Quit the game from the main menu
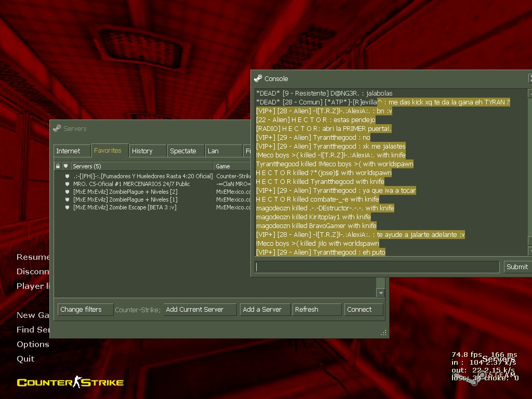The width and height of the screenshot is (532, 399). [x=25, y=358]
